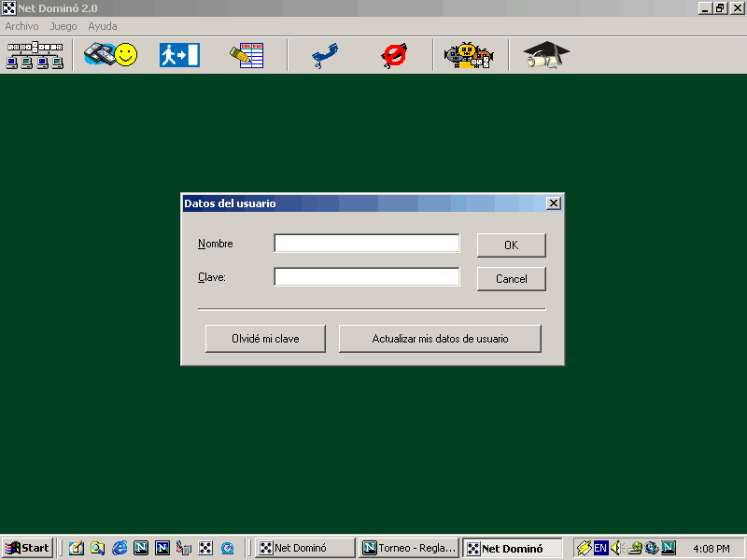
Task: Click the Olvidé mi clave button
Action: pyautogui.click(x=265, y=339)
